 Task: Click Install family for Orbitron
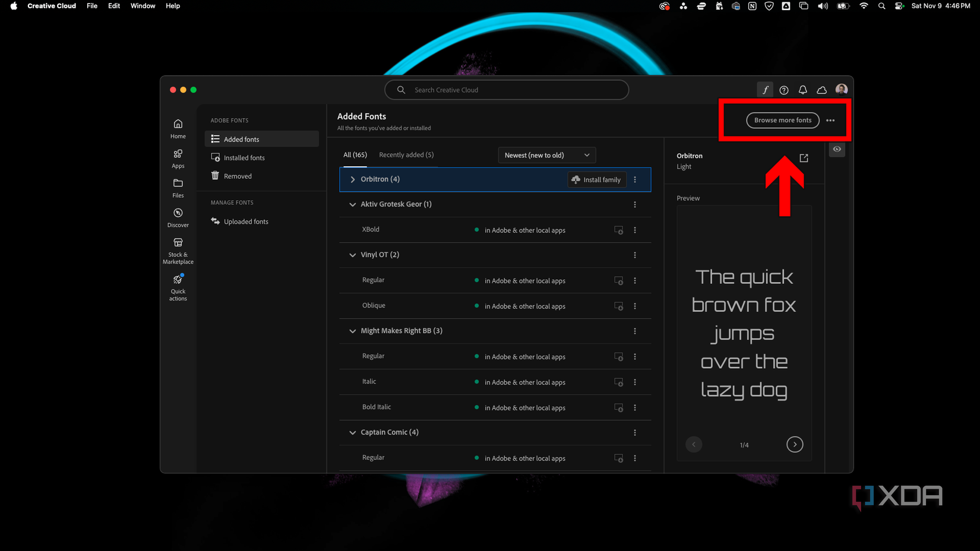click(x=596, y=179)
